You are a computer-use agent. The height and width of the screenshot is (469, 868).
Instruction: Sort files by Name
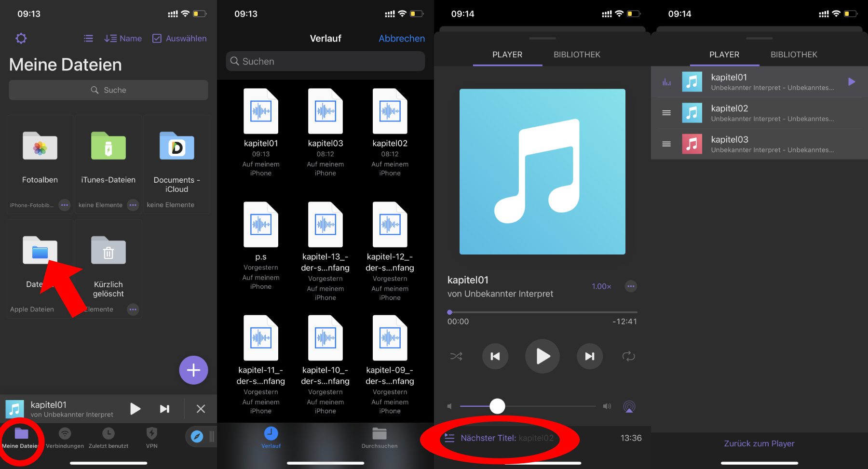point(123,38)
